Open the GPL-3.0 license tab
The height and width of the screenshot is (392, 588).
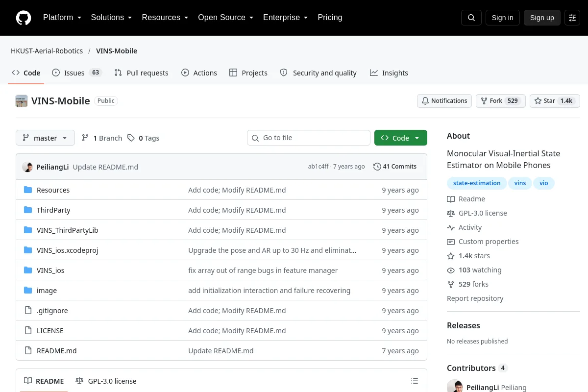pos(106,381)
